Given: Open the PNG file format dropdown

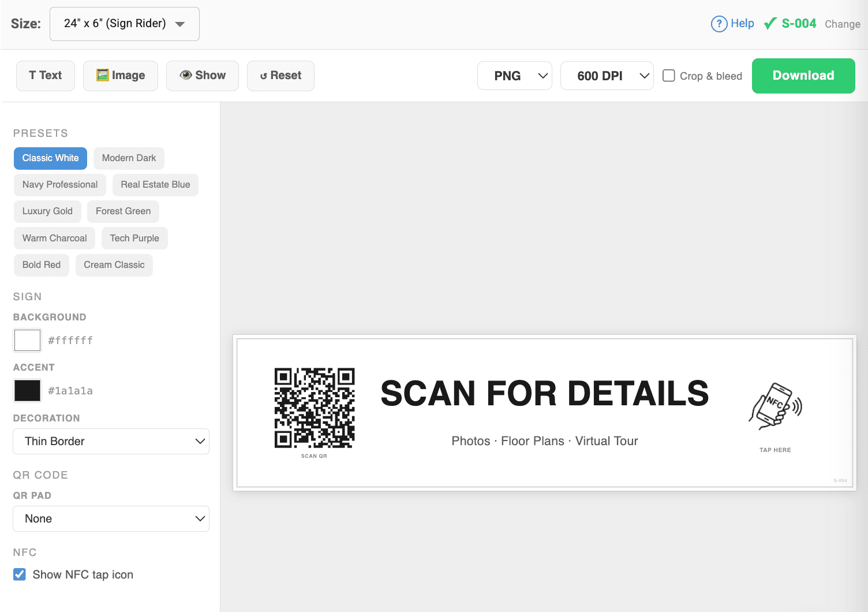Looking at the screenshot, I should click(x=514, y=76).
